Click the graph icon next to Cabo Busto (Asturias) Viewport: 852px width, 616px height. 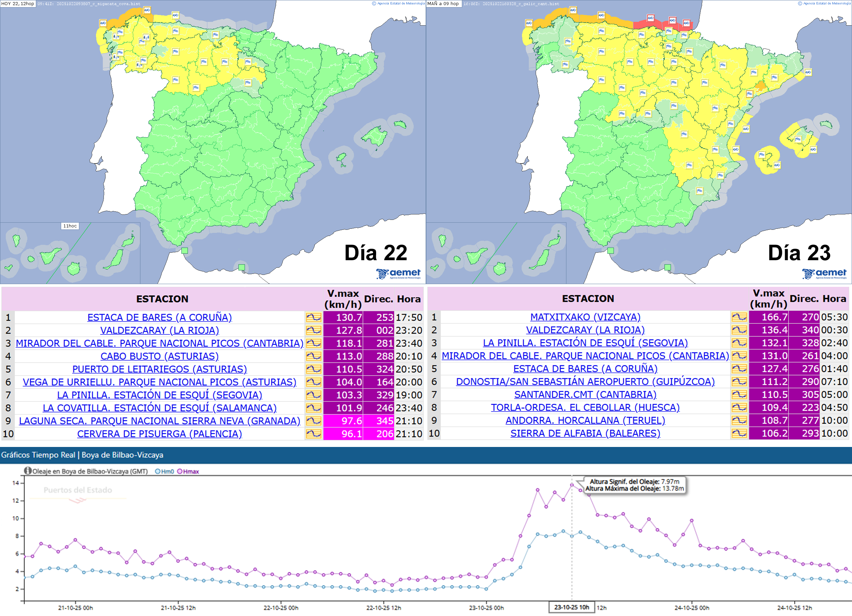(x=313, y=356)
